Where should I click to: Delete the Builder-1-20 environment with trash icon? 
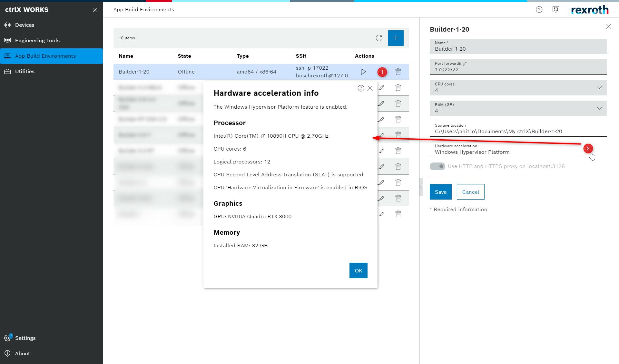pos(398,72)
